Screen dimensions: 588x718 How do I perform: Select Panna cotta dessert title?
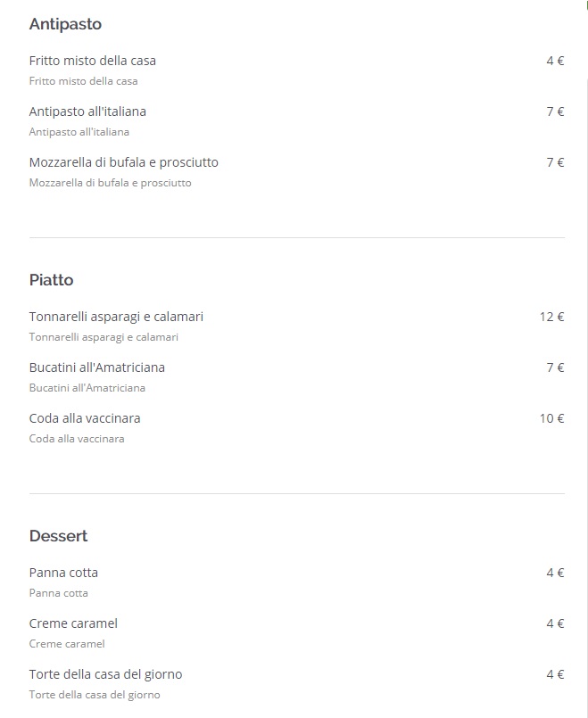[63, 573]
